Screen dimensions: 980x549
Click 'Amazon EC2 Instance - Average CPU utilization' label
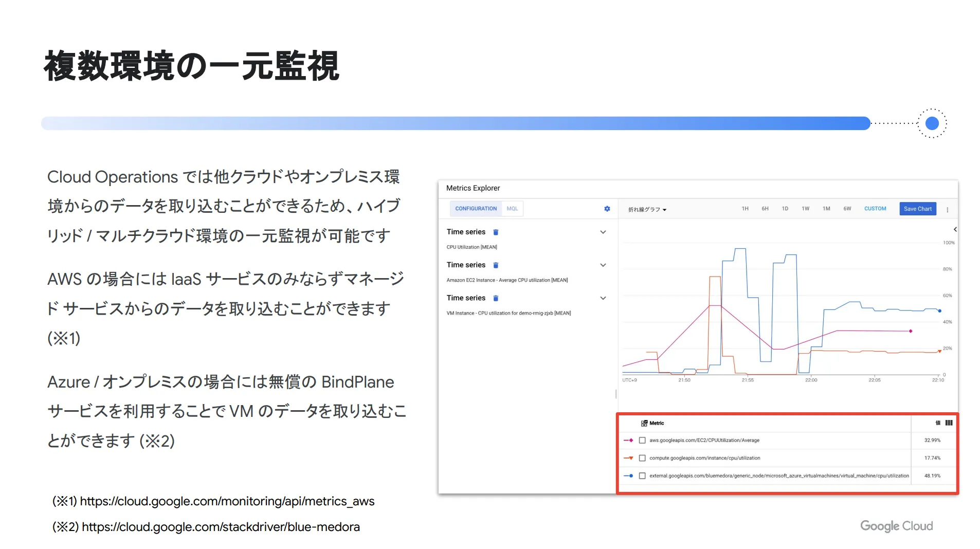click(x=507, y=280)
